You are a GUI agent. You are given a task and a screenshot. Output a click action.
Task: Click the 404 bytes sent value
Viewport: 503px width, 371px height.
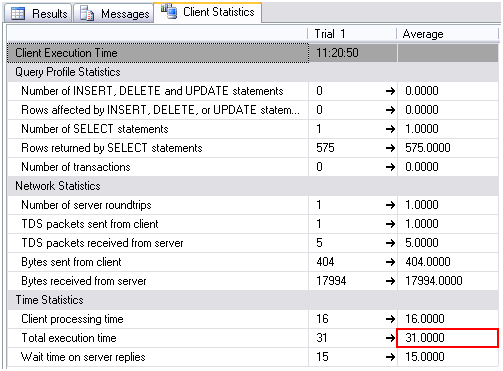325,262
